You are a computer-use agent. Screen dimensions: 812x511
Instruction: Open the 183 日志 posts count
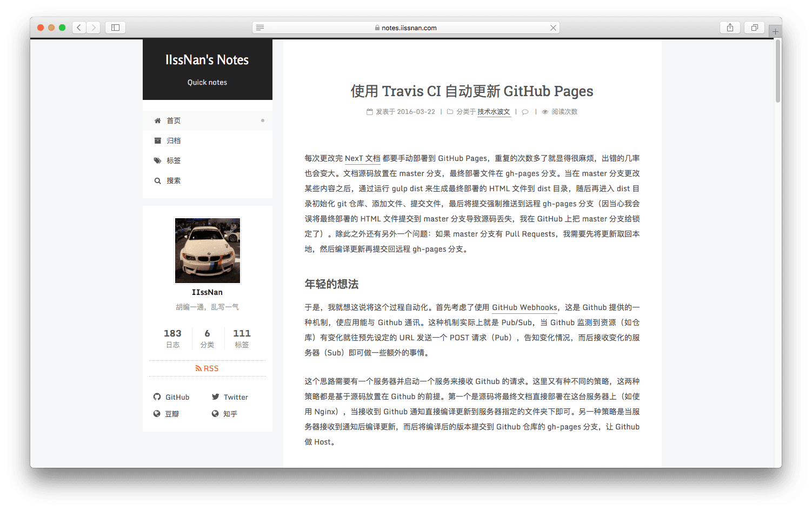(x=172, y=338)
